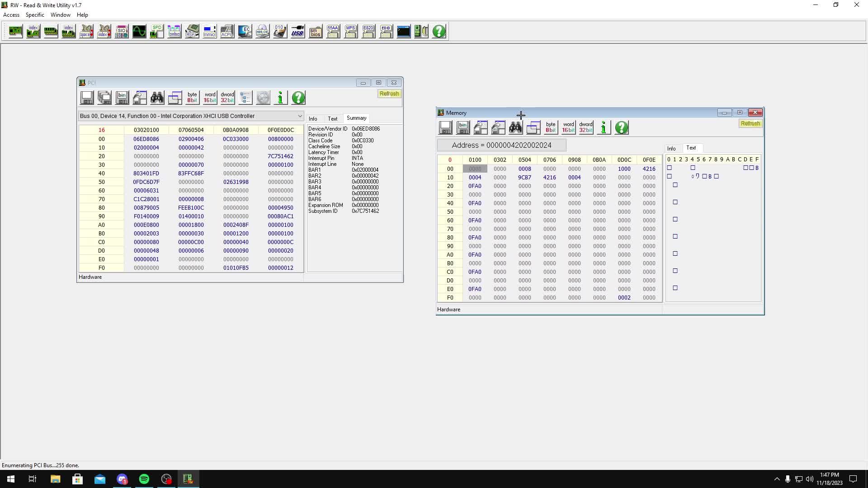868x488 pixels.
Task: Click help icon in Memory window
Action: (622, 127)
